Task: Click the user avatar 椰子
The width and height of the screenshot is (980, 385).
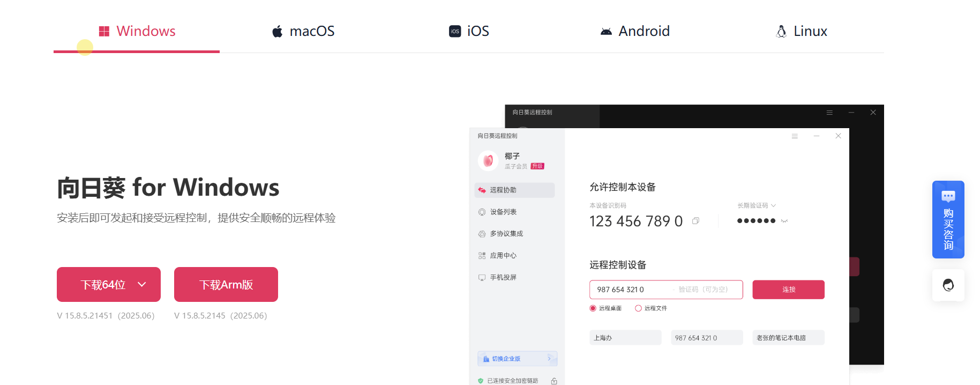Action: tap(488, 160)
